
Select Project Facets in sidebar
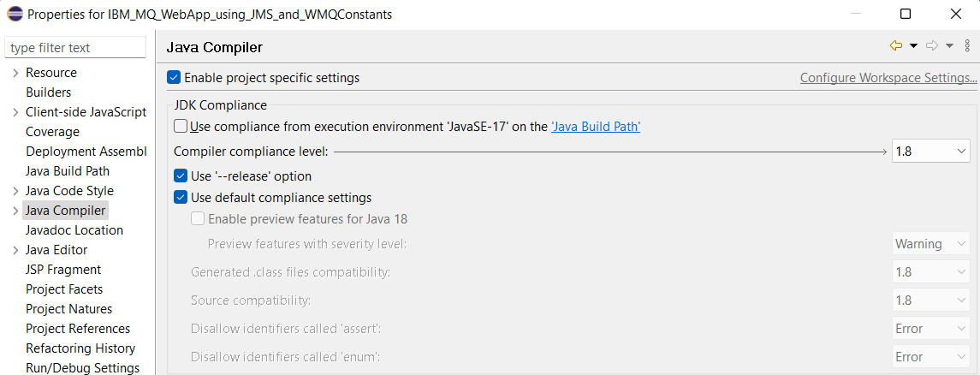point(64,289)
